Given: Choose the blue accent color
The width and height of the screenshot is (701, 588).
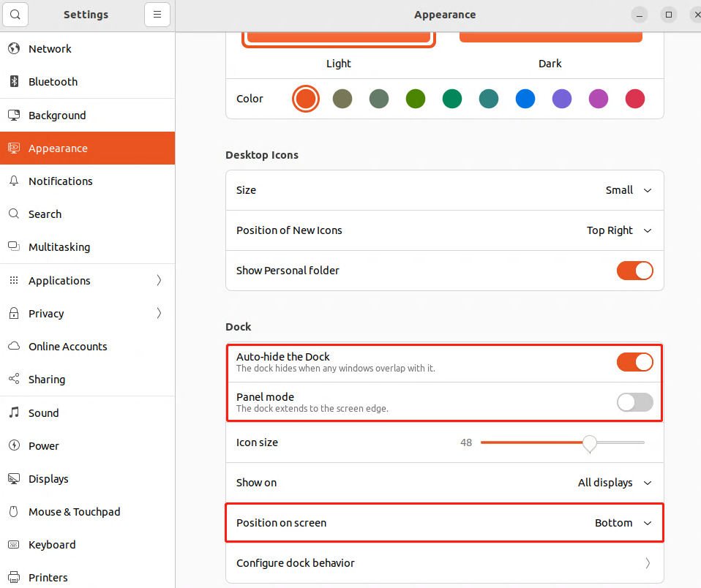Looking at the screenshot, I should pyautogui.click(x=525, y=99).
